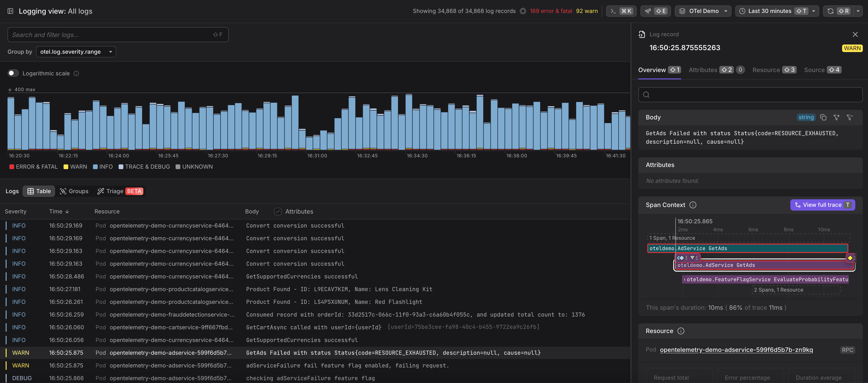Enable the Logarithmic scale toggle
868x383 pixels.
13,73
